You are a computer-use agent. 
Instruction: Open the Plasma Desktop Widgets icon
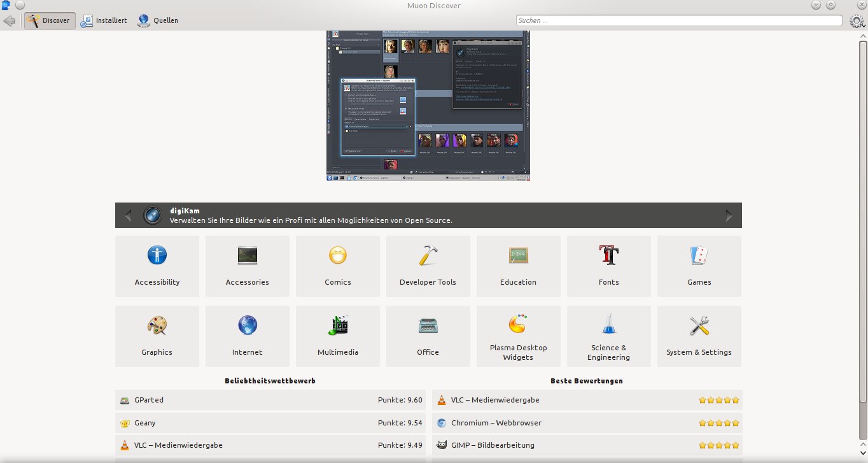click(x=519, y=324)
